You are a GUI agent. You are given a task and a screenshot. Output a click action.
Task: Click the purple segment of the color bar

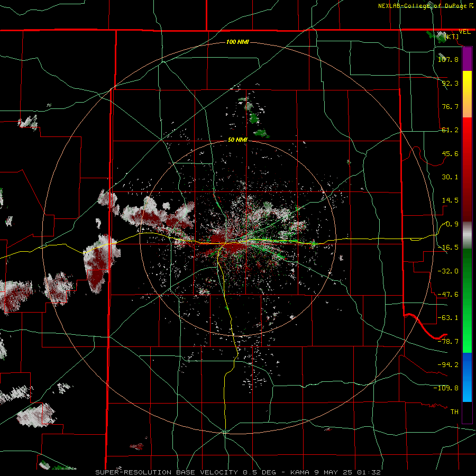467,59
